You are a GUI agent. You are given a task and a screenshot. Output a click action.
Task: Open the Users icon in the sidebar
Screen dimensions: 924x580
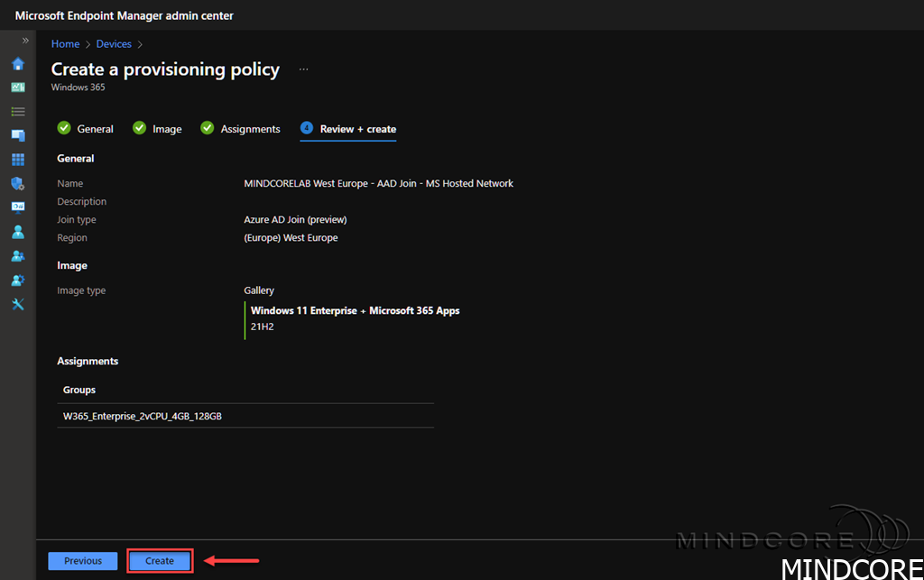point(17,232)
